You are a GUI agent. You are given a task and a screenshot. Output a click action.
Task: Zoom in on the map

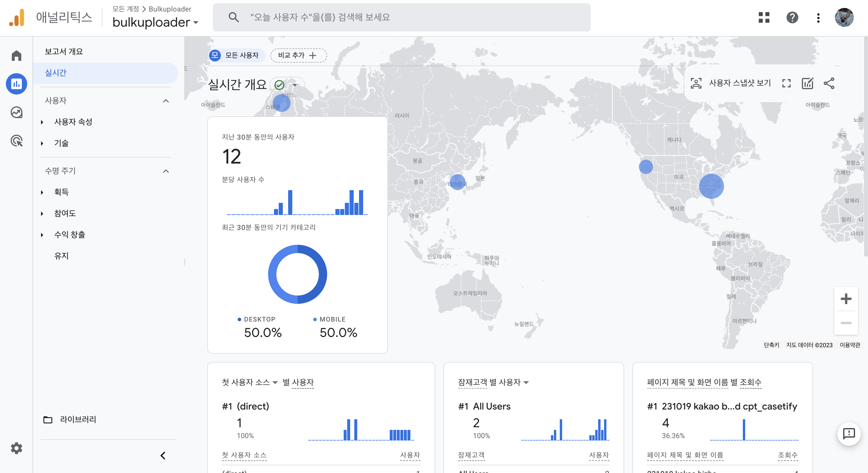(846, 299)
